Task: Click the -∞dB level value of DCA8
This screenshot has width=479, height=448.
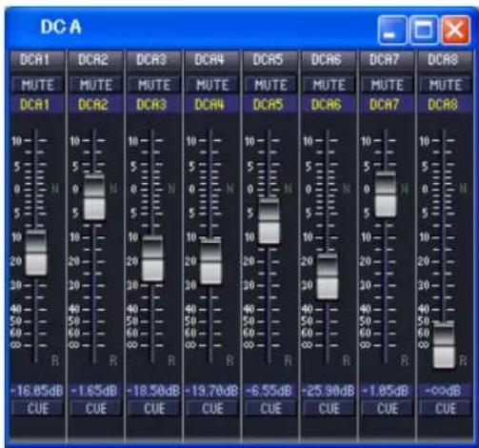Action: pos(445,391)
